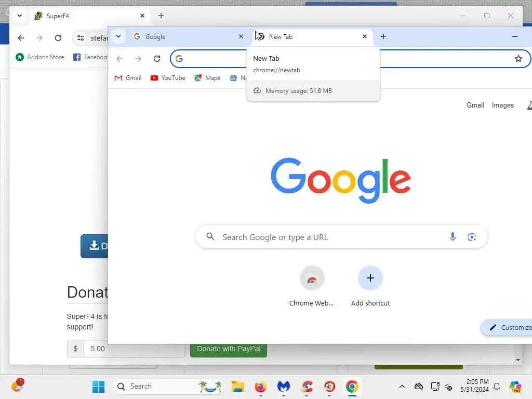Screen dimensions: 532x399
Task: Open the Images link on the Google page
Action: click(502, 105)
